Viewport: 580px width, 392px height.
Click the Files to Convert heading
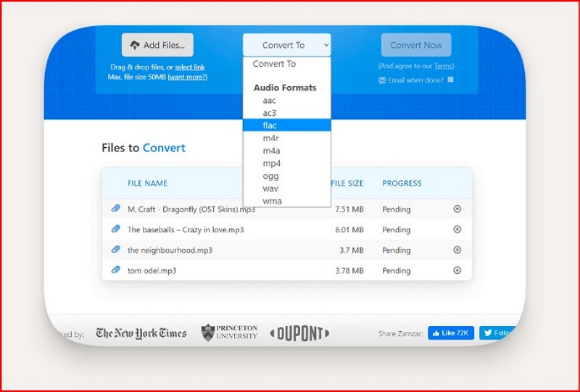coord(144,148)
